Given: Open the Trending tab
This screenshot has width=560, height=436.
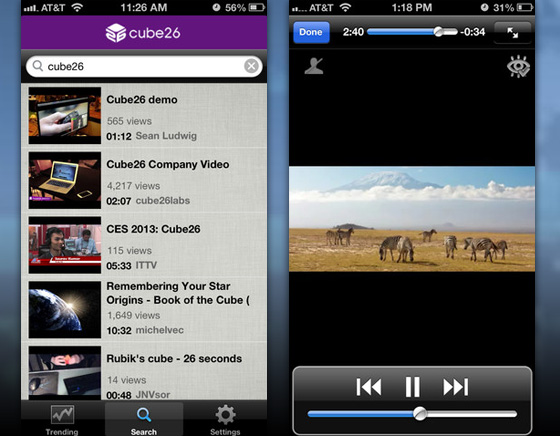Looking at the screenshot, I should coord(62,419).
